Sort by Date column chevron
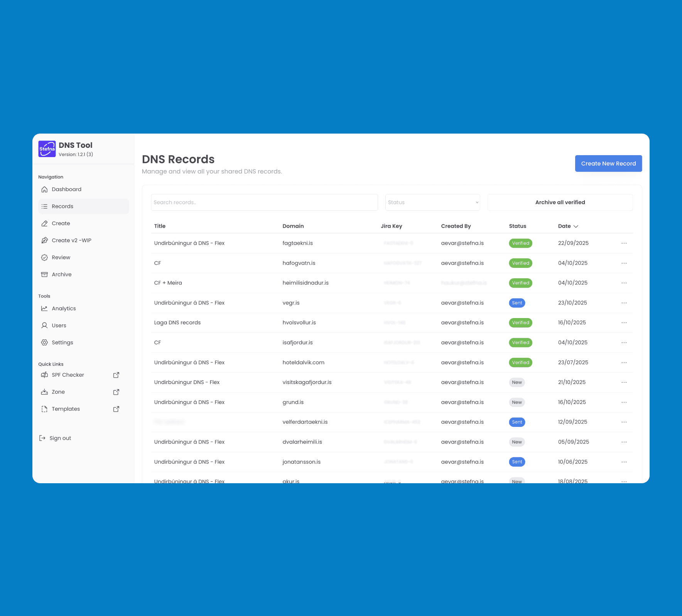Viewport: 682px width, 616px height. tap(576, 226)
